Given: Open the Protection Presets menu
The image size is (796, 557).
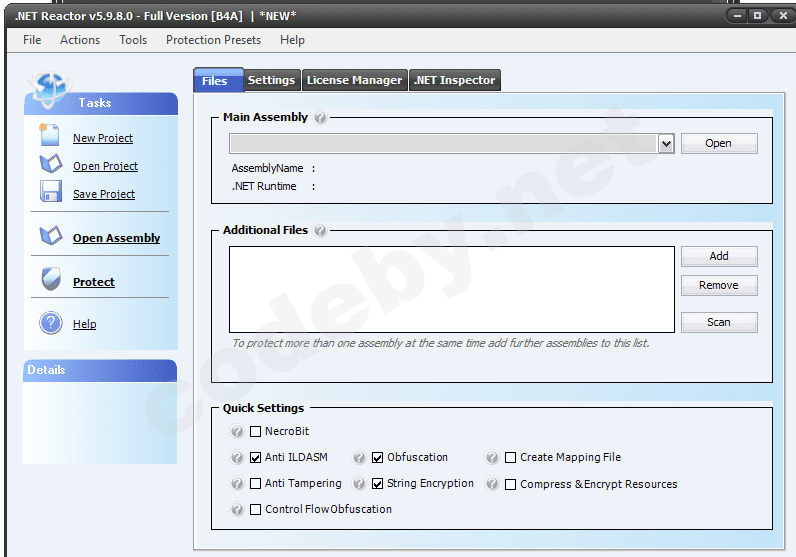Looking at the screenshot, I should click(x=213, y=40).
